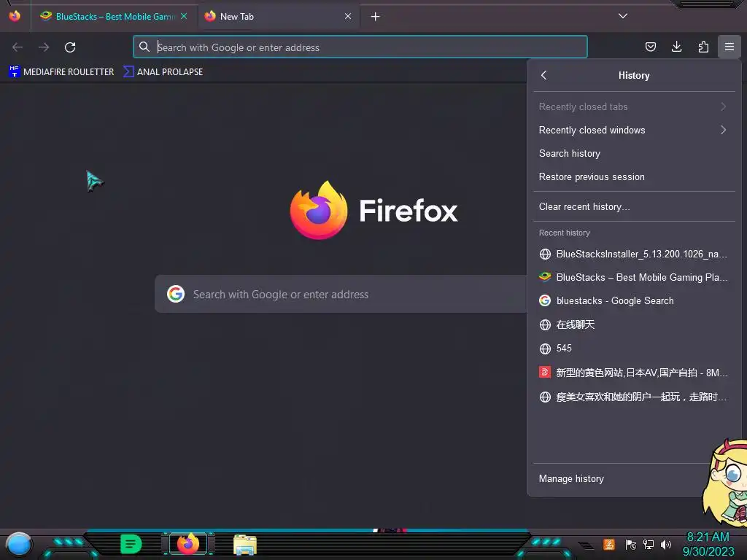Click the Firefox View icon in tab strip
This screenshot has height=560, width=747.
pyautogui.click(x=15, y=16)
